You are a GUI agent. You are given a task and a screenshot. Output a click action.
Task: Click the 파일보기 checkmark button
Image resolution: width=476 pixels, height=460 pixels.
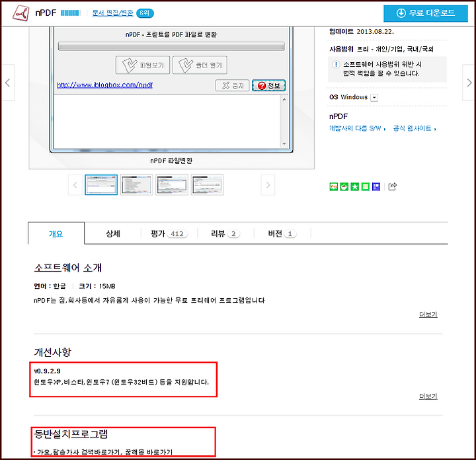[x=143, y=65]
